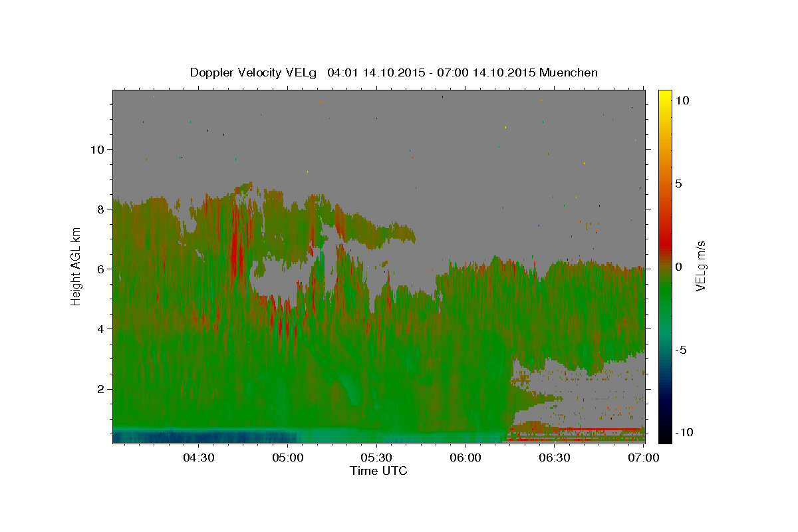Click the height axis label '8'
The image size is (798, 532).
(100, 209)
